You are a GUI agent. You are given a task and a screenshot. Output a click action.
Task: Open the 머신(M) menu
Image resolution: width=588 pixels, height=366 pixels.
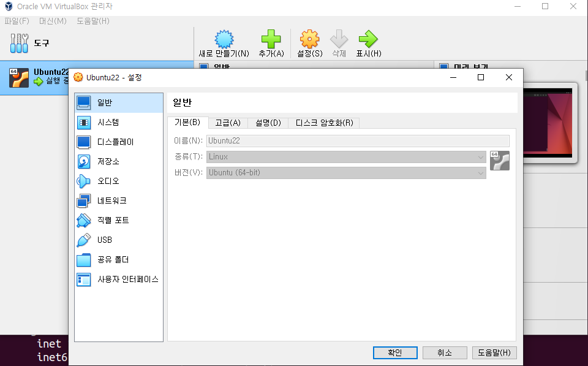(53, 21)
